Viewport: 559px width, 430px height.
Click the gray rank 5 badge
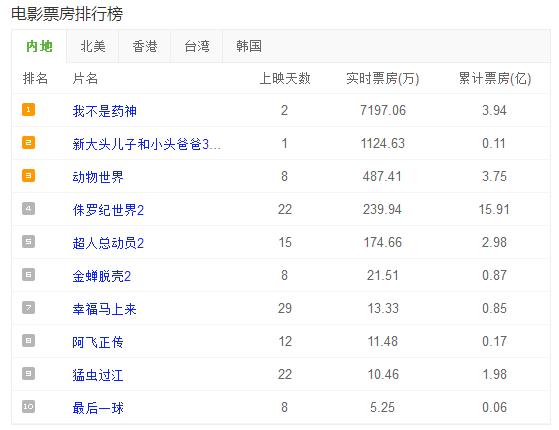pos(29,241)
